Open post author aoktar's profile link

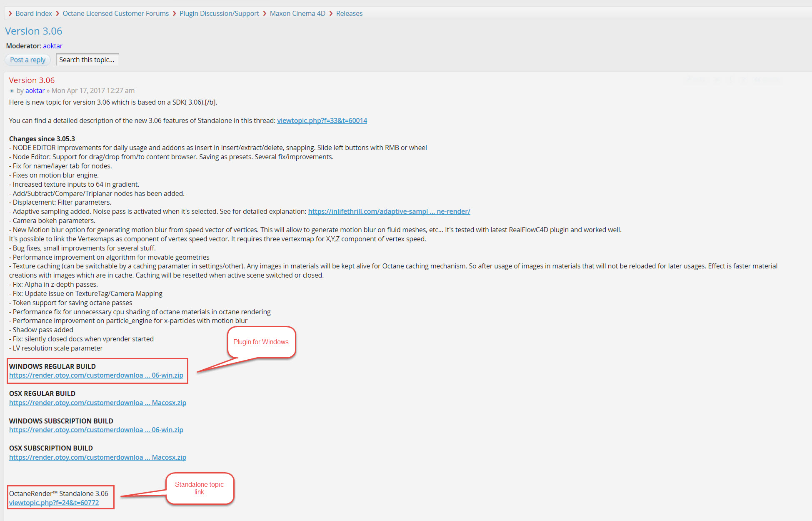click(x=35, y=90)
